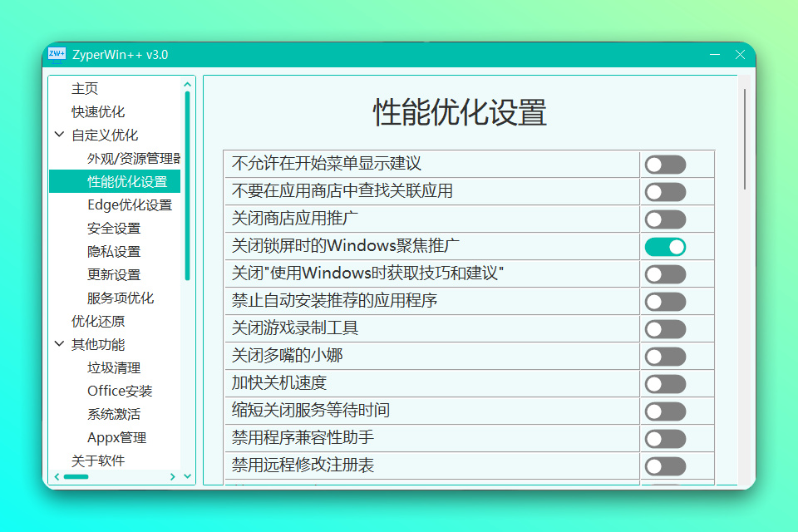
Task: Go to 安全设置 page
Action: click(x=114, y=228)
